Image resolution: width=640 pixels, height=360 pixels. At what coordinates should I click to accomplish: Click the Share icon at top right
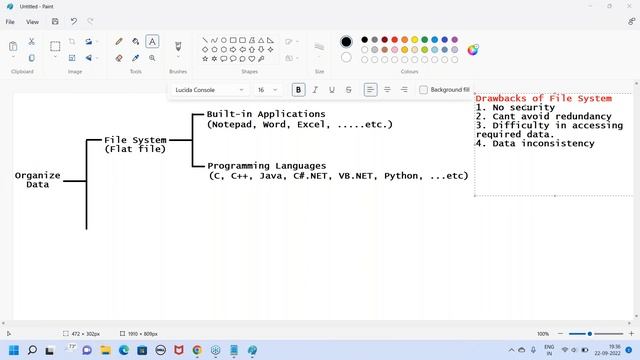tap(631, 22)
